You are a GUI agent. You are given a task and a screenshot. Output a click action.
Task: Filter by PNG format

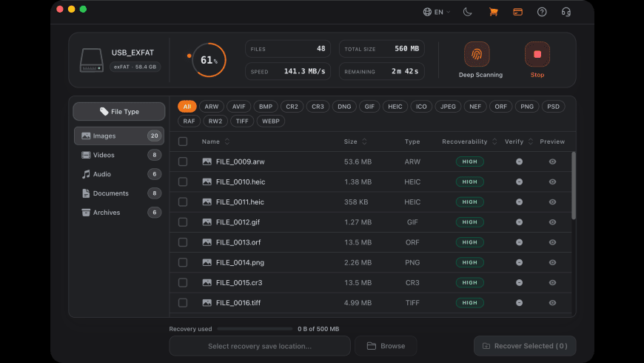527,107
